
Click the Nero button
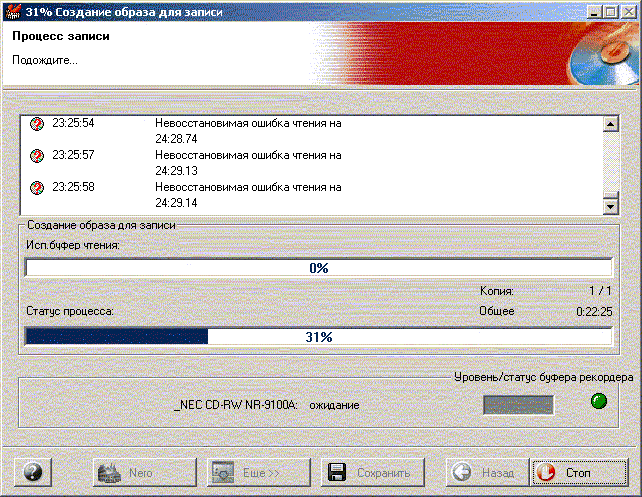145,472
